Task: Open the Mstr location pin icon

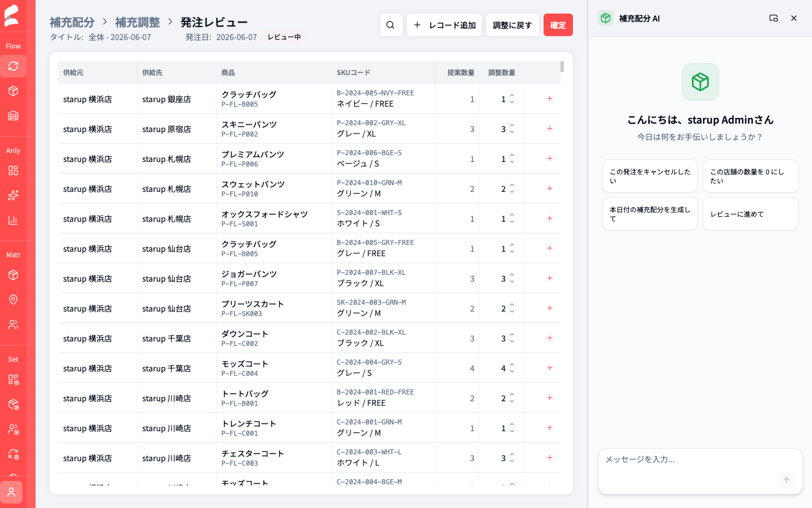Action: (x=13, y=300)
